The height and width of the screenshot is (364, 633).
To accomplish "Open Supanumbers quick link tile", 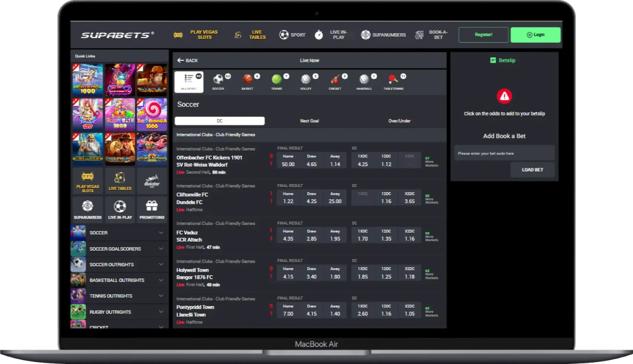I will (x=88, y=210).
